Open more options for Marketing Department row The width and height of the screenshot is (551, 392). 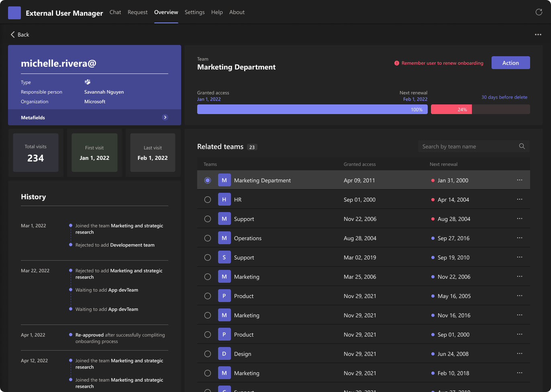point(519,180)
